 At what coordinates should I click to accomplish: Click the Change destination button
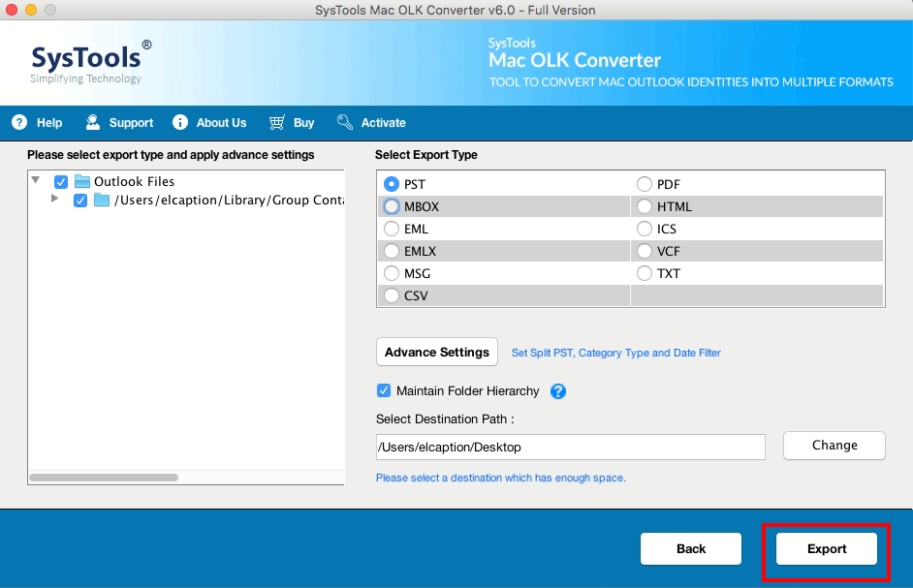point(834,446)
